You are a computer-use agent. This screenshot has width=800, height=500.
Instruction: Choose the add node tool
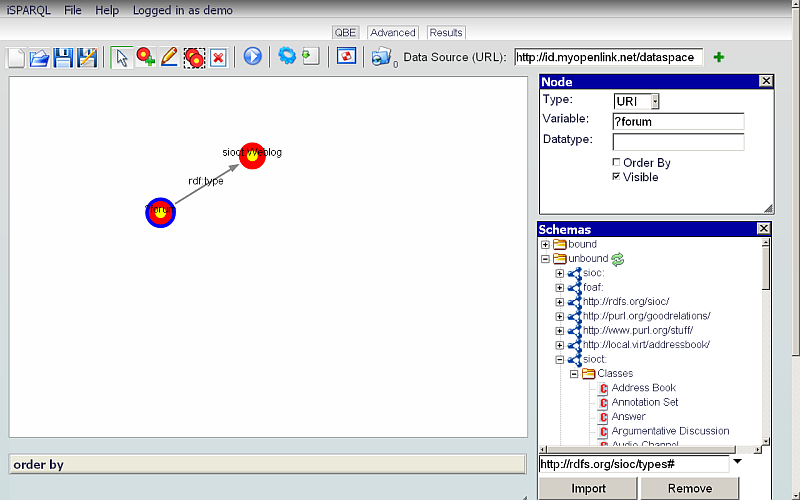(x=145, y=57)
